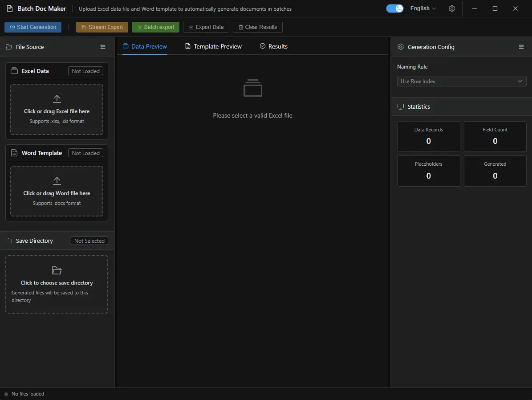Click the File Source folder icon
This screenshot has width=532, height=400.
(x=9, y=47)
